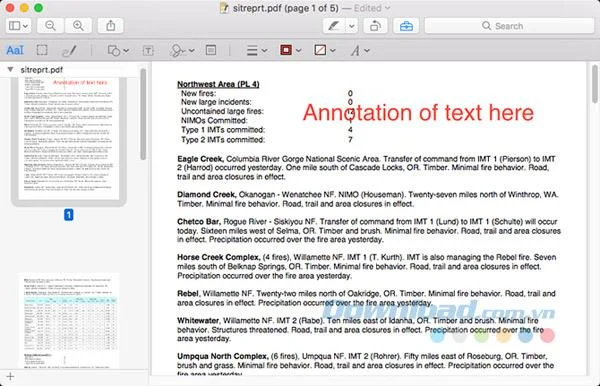Click the Northwest Area (PL 4) heading
The image size is (600, 386).
pyautogui.click(x=218, y=84)
